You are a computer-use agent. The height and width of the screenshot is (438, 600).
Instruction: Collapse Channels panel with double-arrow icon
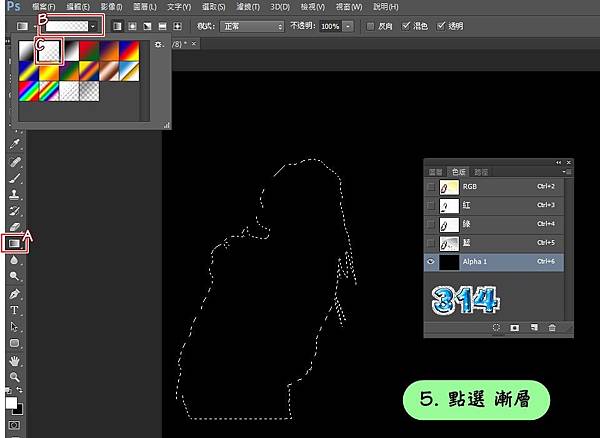[x=559, y=163]
